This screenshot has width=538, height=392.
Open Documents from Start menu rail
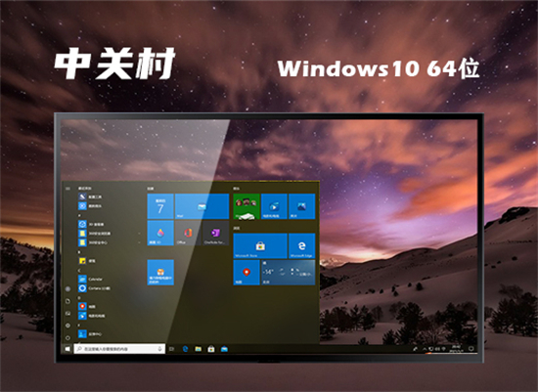pyautogui.click(x=67, y=301)
